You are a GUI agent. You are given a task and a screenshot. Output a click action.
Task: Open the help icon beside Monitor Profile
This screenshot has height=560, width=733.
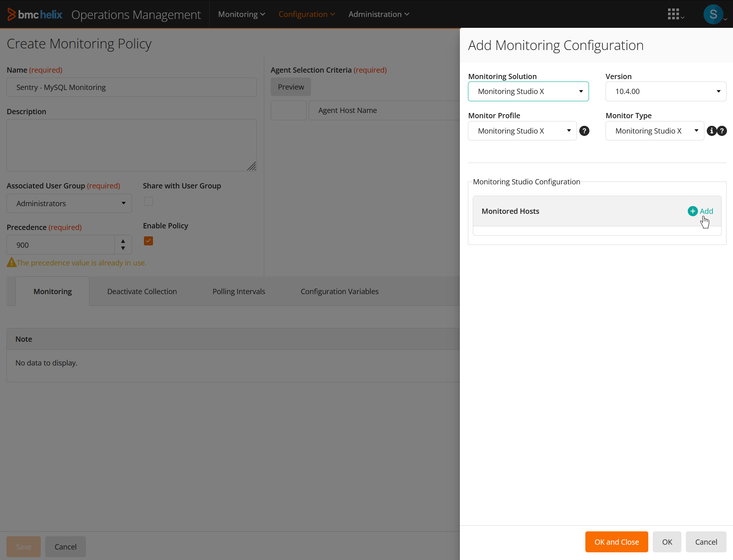point(584,131)
